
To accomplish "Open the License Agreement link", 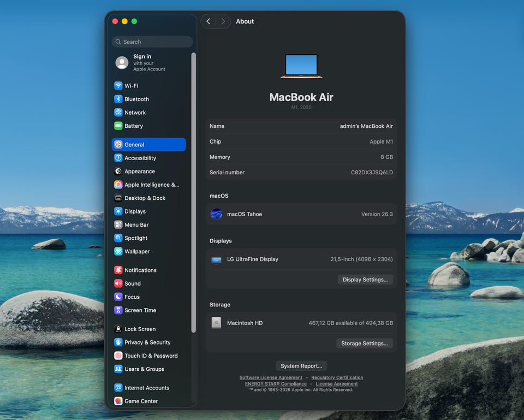I will tap(337, 384).
